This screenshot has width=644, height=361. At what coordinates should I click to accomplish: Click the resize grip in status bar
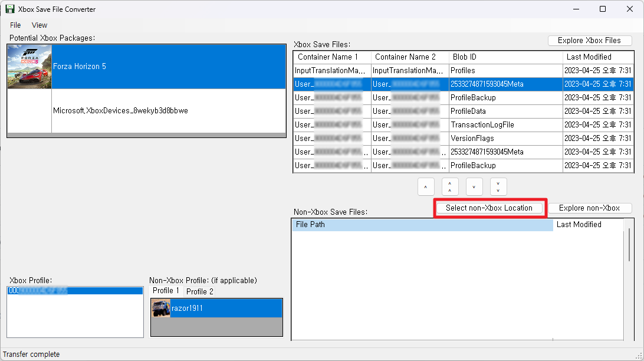click(639, 356)
